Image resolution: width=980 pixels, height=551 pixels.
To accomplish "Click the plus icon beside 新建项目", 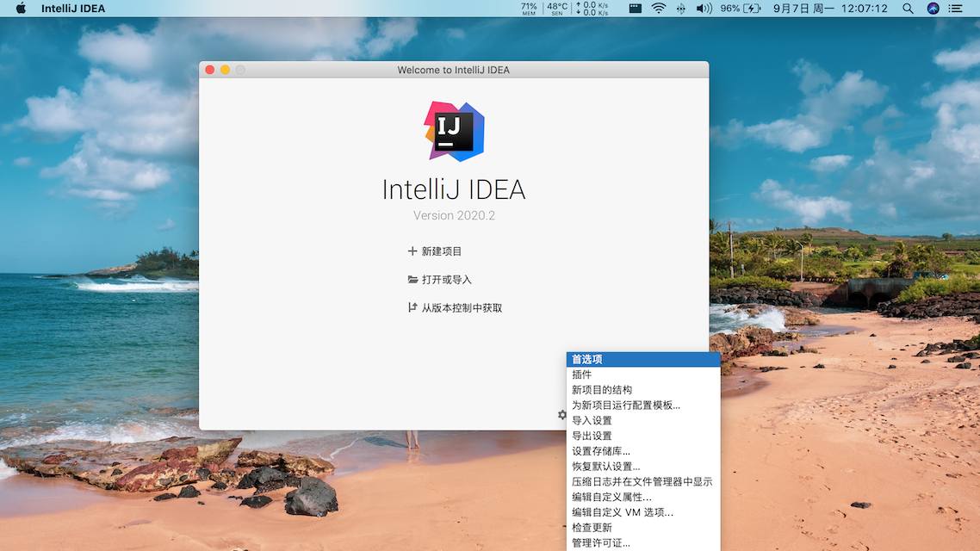I will pyautogui.click(x=412, y=251).
